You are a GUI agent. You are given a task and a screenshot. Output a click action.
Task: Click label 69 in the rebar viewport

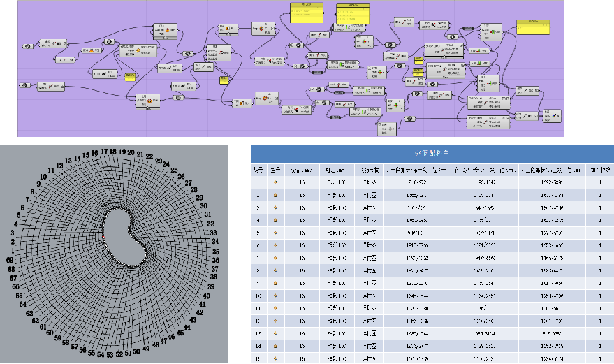[10, 260]
